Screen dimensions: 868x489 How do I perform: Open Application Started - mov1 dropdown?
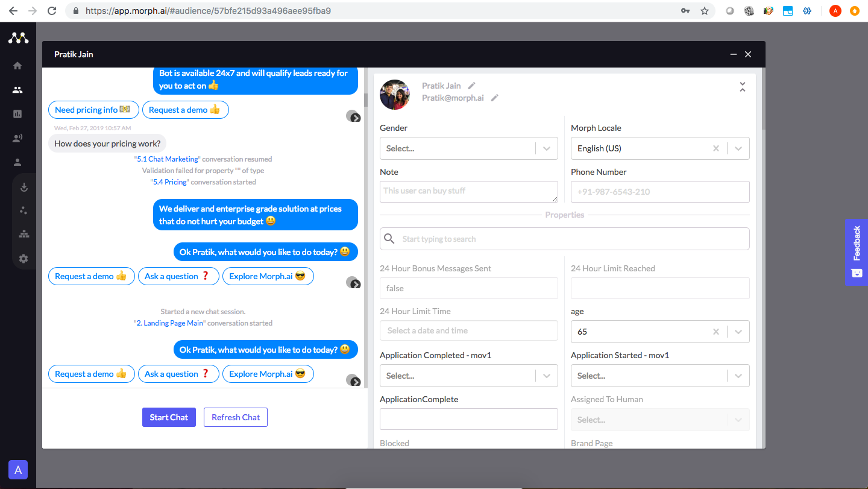pos(660,376)
